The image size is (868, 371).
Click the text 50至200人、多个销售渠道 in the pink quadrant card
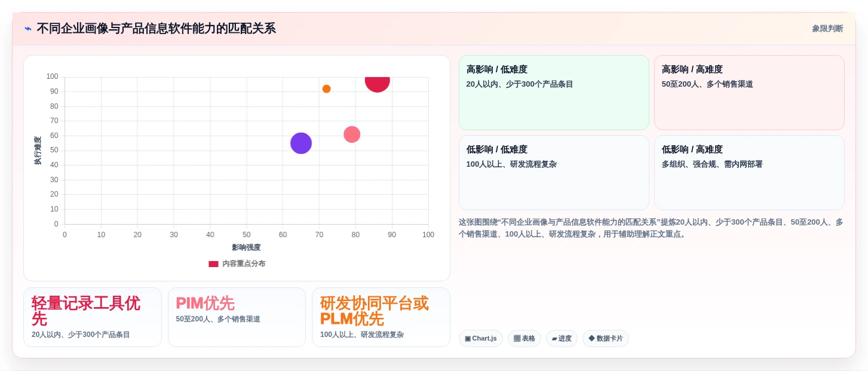click(x=707, y=84)
